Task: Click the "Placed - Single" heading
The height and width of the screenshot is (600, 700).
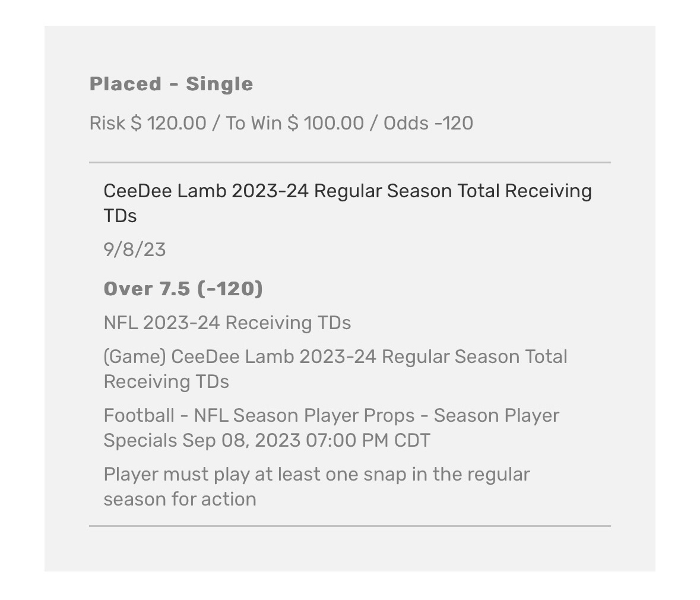Action: 171,84
